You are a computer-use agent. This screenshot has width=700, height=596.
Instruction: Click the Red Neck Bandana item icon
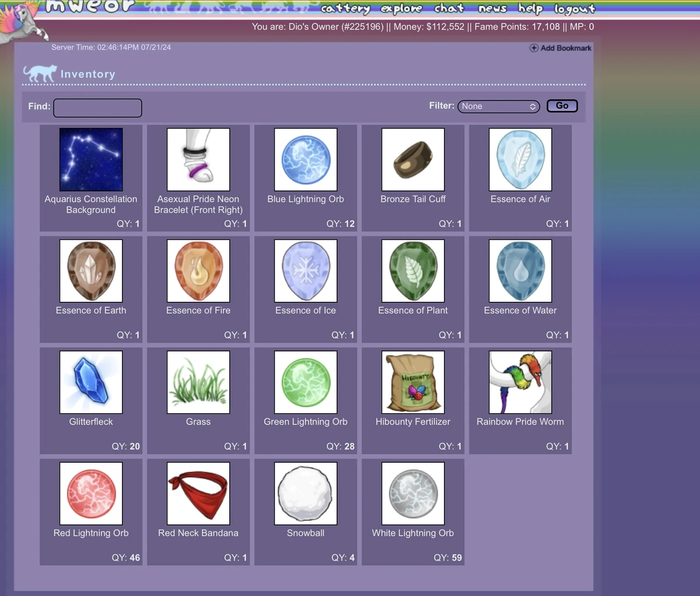click(198, 493)
